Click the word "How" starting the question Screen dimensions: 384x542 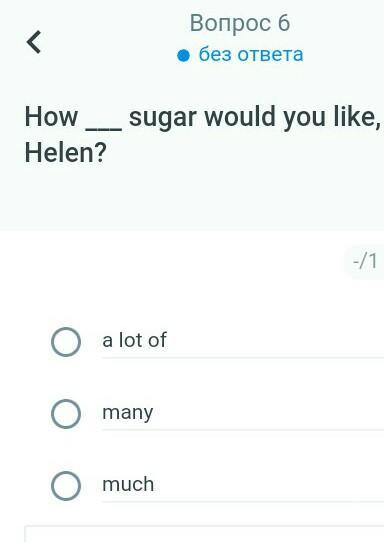point(51,117)
